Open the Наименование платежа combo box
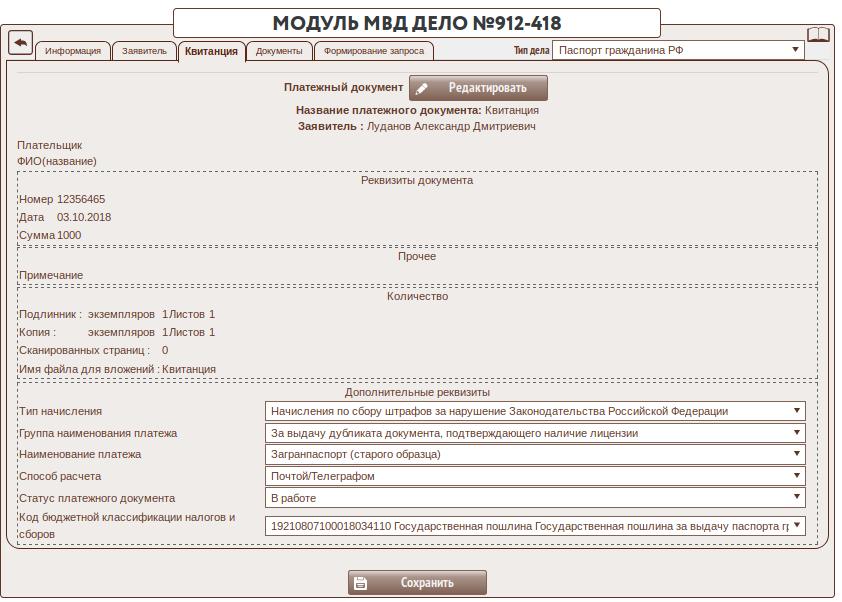Screen dimensions: 842x602 [x=535, y=454]
